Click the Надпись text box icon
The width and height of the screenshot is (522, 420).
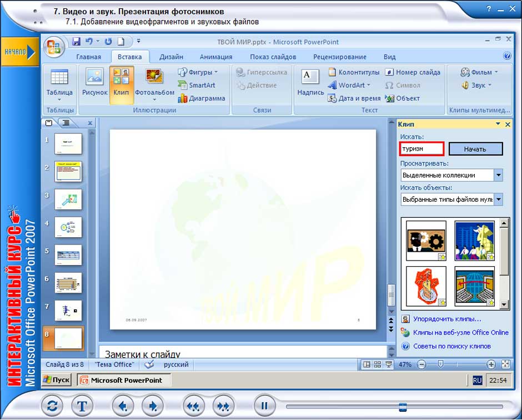(x=310, y=83)
